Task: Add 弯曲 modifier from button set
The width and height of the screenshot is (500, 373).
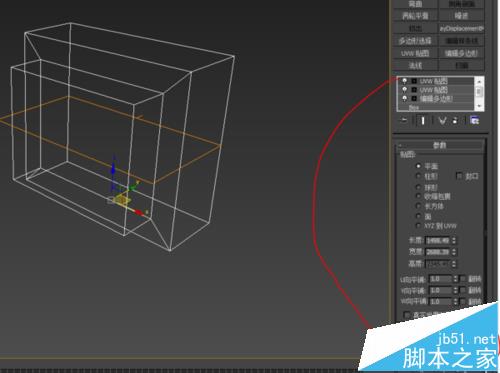Action: point(415,4)
